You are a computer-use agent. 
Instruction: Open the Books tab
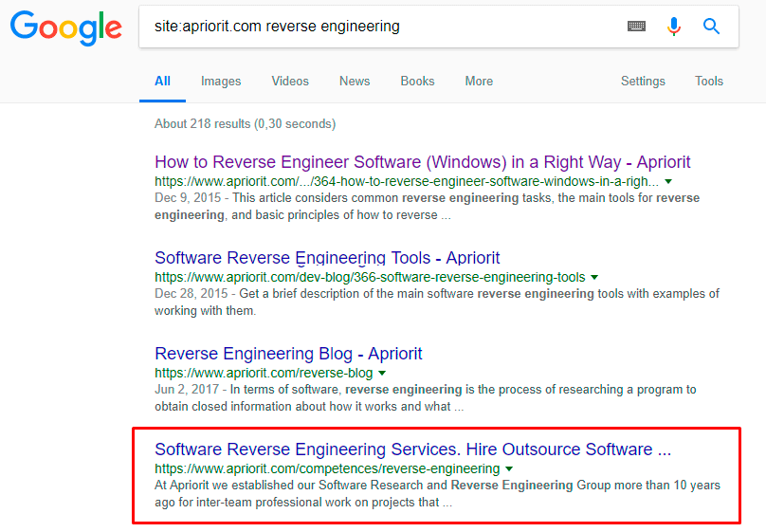point(417,82)
